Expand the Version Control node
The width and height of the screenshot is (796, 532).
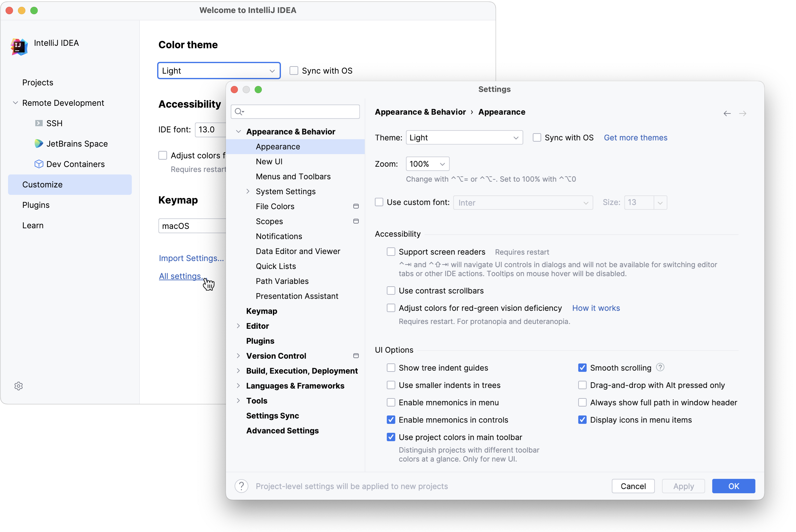(x=238, y=356)
